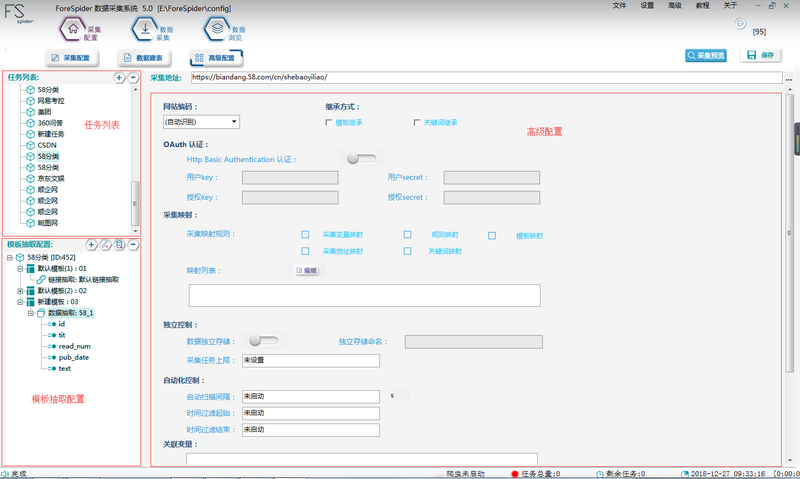
Task: Open the 设置 menu
Action: (x=647, y=5)
